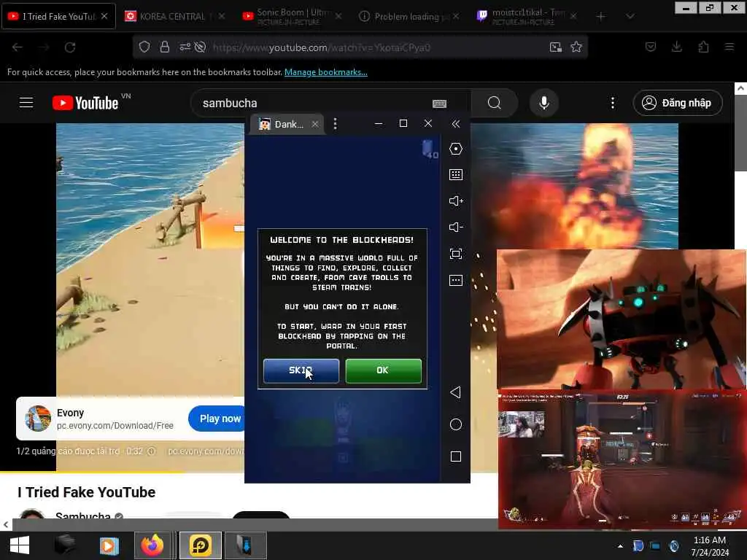This screenshot has height=560, width=747.
Task: Bookmark this page star
Action: pyautogui.click(x=576, y=47)
